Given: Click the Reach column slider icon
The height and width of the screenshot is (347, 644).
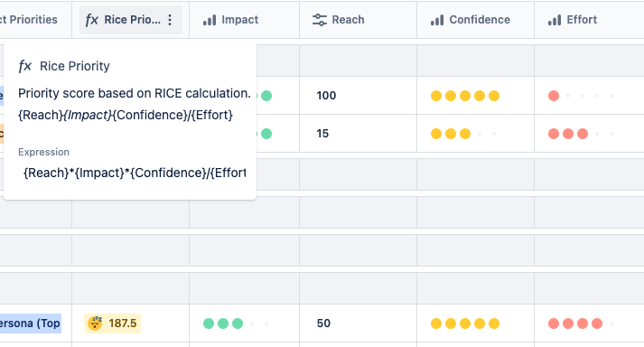Looking at the screenshot, I should (320, 20).
